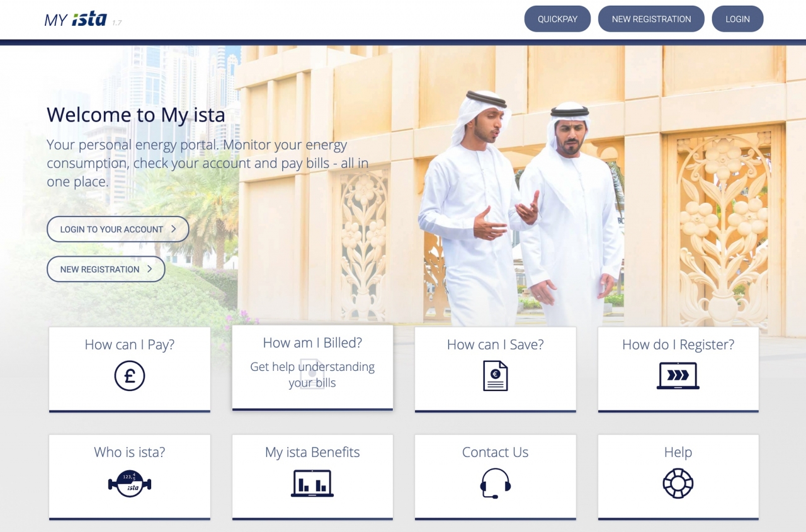Viewport: 806px width, 532px height.
Task: Open the Who is ista? heading
Action: tap(130, 452)
